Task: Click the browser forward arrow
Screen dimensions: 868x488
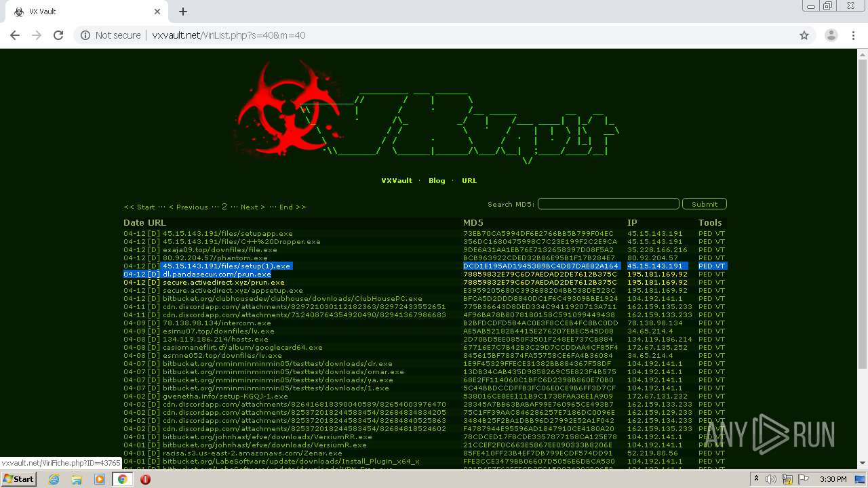Action: tap(37, 35)
